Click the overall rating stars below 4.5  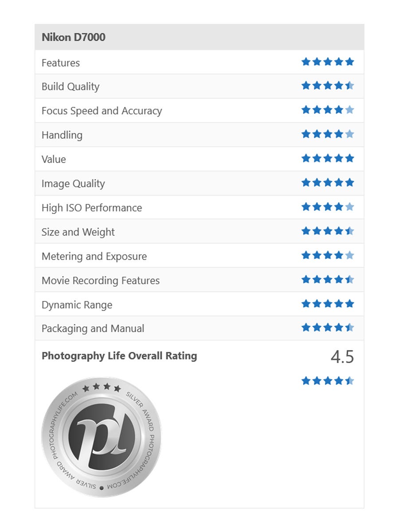(328, 381)
